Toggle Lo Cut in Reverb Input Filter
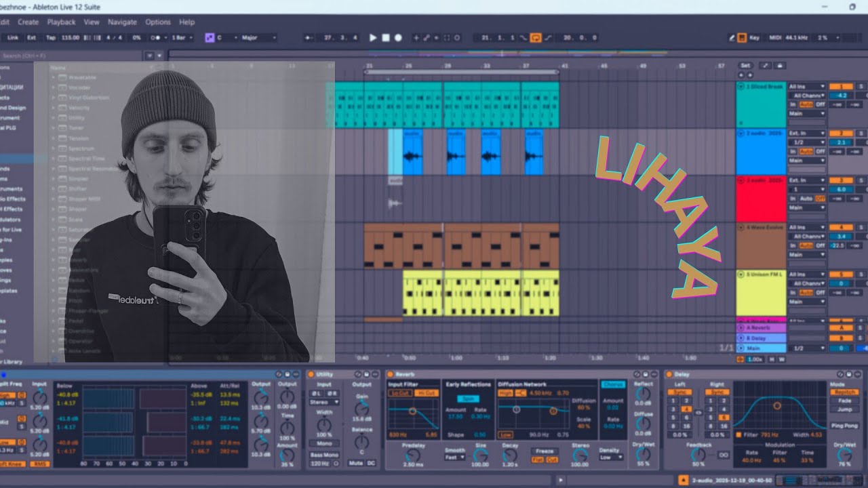Image resolution: width=868 pixels, height=488 pixels. click(x=399, y=393)
